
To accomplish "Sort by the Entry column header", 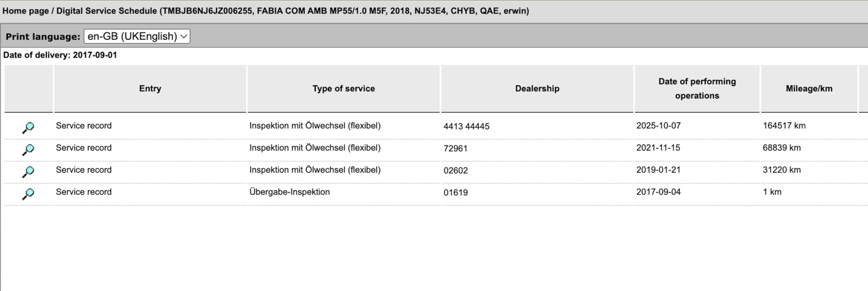I will pyautogui.click(x=150, y=88).
